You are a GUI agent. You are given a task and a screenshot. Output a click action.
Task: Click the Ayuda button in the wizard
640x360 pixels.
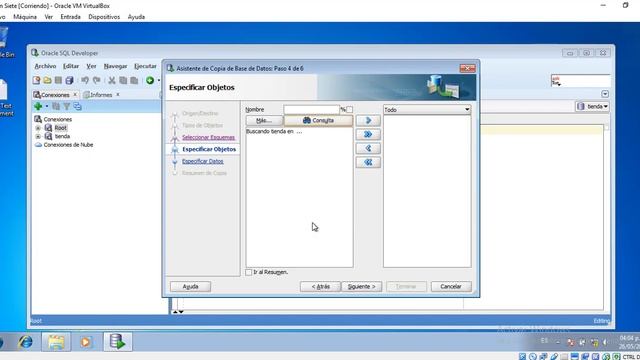190,287
